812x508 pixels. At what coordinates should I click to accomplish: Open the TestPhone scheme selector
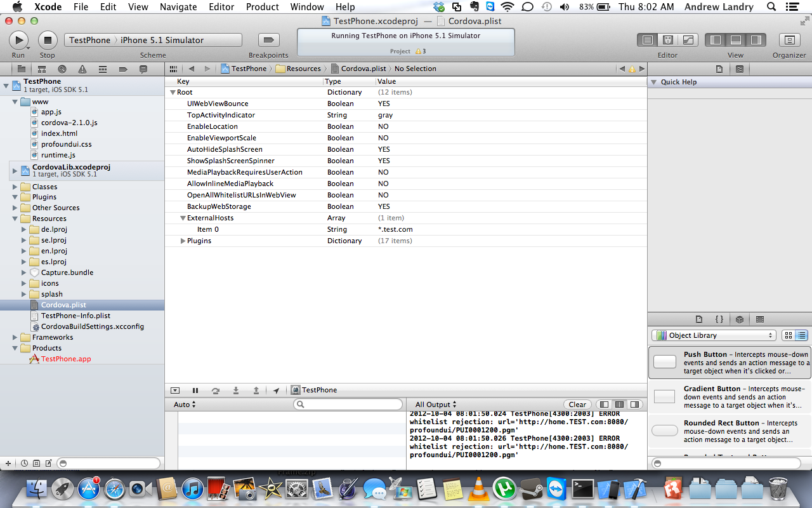89,40
